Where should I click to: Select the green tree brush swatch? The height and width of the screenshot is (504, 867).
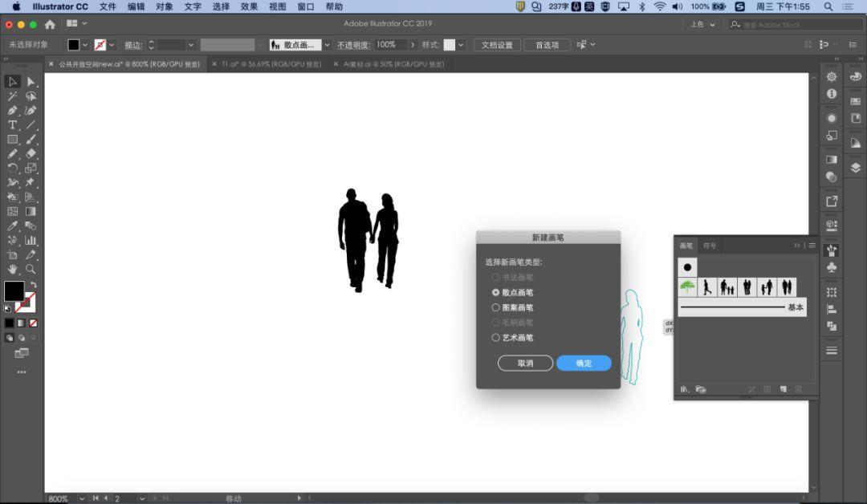(687, 287)
